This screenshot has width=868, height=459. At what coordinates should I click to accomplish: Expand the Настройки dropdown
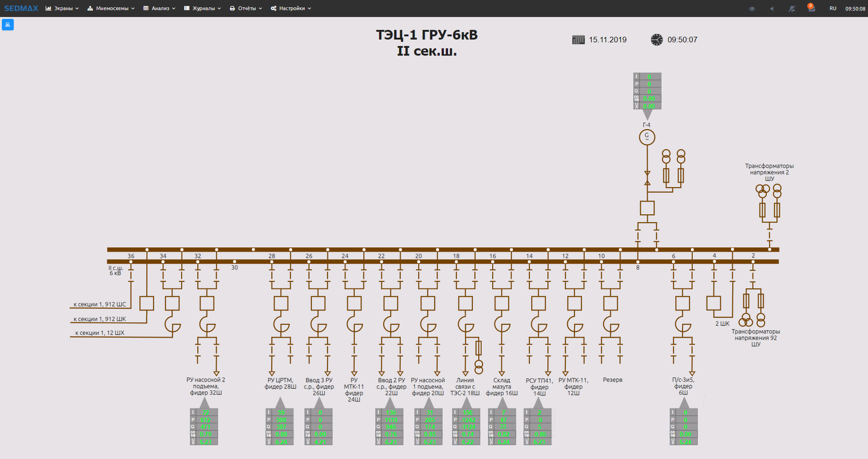point(291,8)
